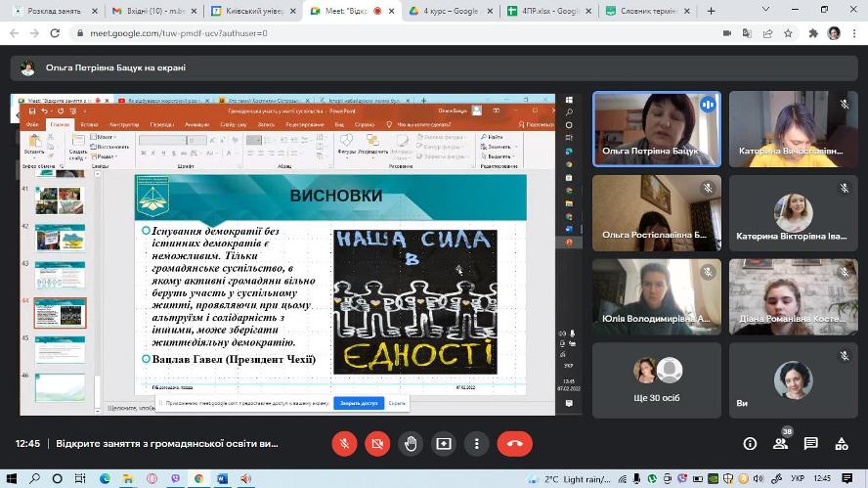Open the 'Ще 30 осіб' tile

point(657,380)
